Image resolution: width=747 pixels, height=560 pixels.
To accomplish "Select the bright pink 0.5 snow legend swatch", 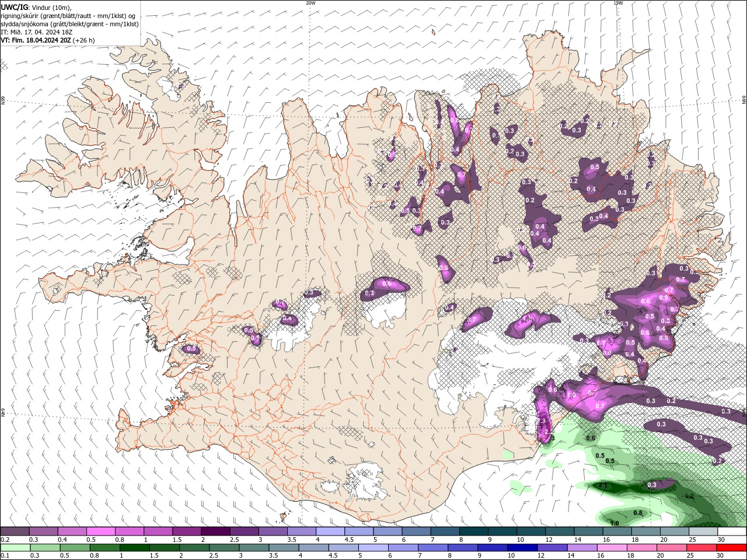I will [x=100, y=531].
